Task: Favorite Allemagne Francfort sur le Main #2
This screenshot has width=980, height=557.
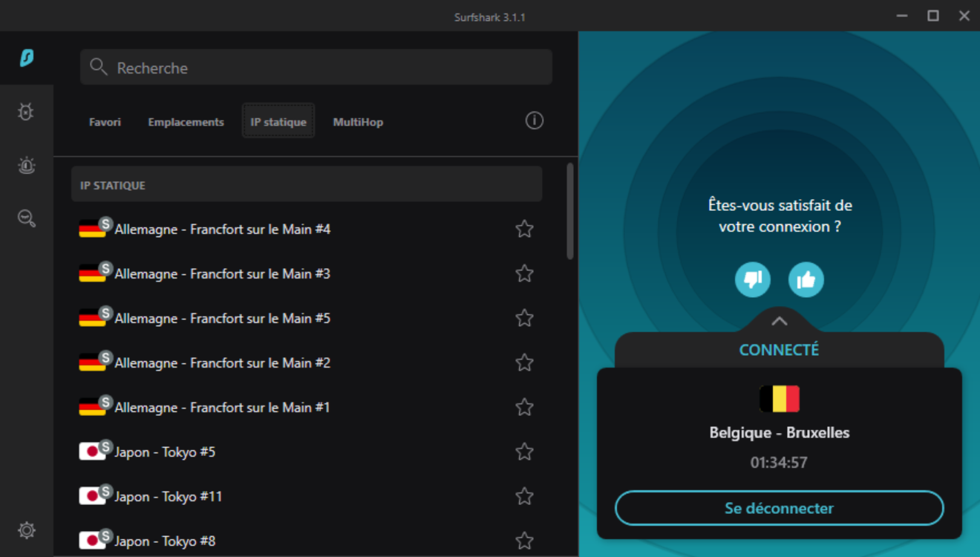Action: (x=525, y=362)
